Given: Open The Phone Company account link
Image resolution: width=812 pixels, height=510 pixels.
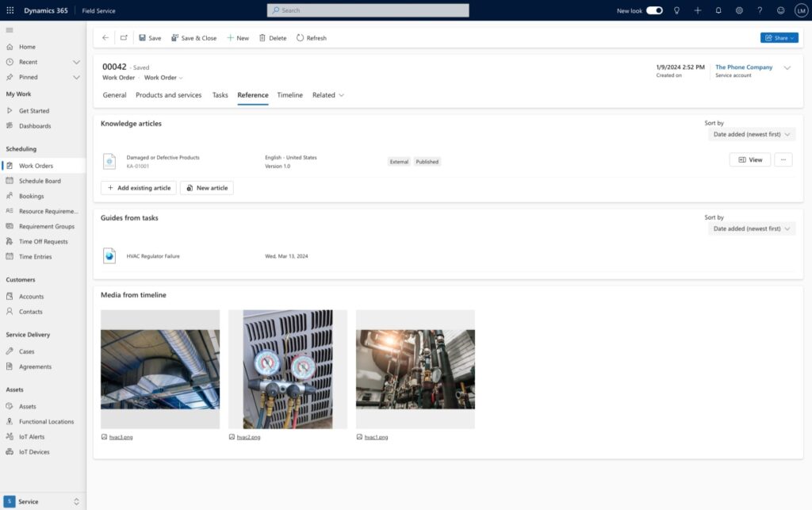Looking at the screenshot, I should [743, 67].
